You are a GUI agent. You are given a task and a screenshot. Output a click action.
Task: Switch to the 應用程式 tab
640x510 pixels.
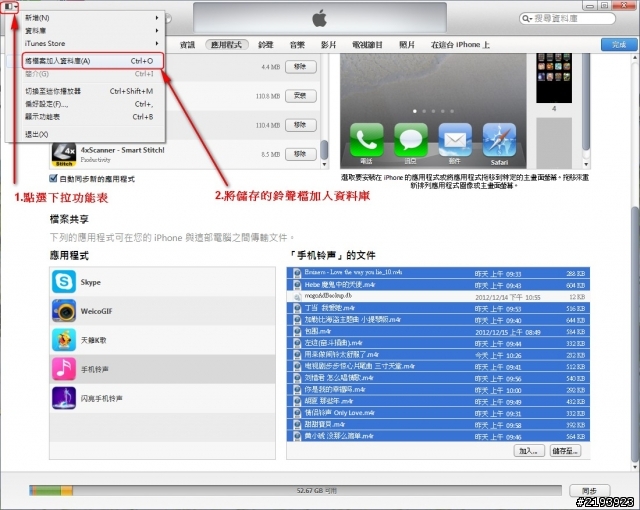click(x=227, y=45)
